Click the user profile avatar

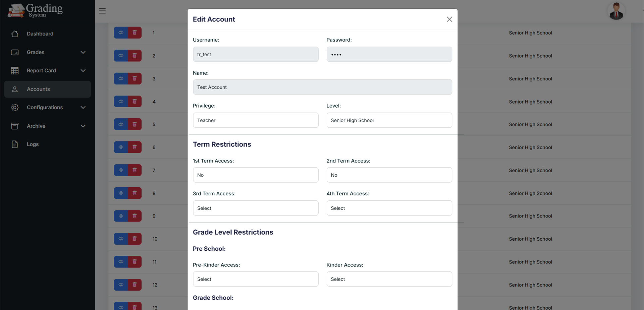616,11
